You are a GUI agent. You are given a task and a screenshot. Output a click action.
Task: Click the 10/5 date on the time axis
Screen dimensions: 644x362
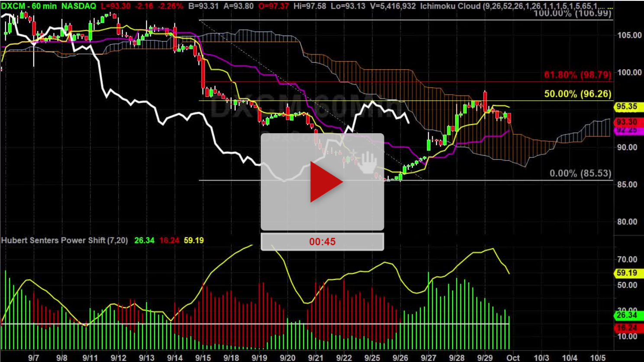[598, 358]
